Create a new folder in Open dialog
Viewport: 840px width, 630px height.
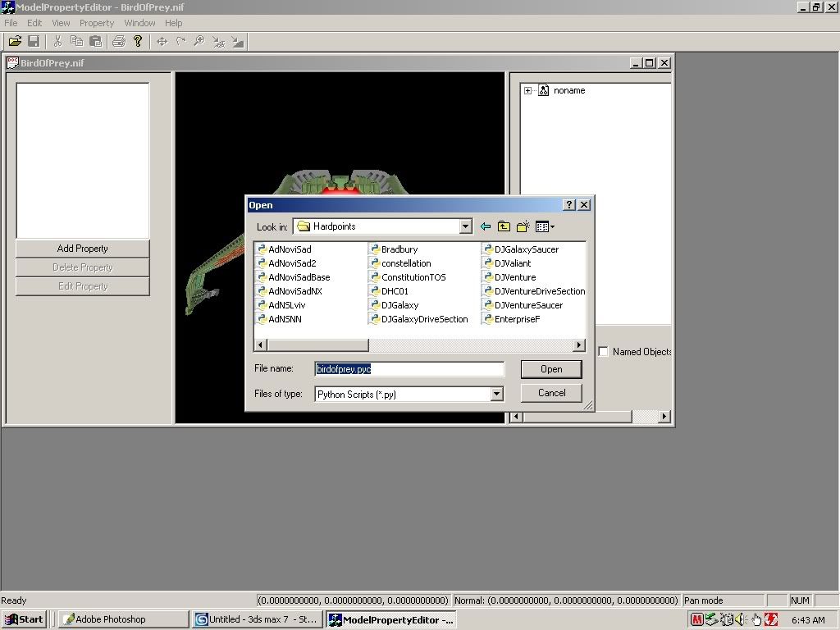(523, 226)
